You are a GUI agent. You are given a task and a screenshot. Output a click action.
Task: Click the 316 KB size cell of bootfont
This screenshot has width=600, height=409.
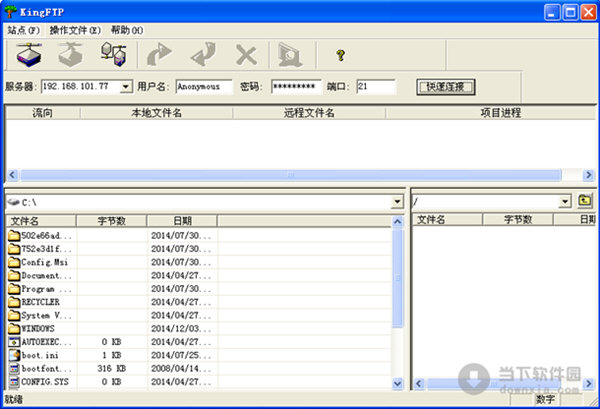pos(111,368)
